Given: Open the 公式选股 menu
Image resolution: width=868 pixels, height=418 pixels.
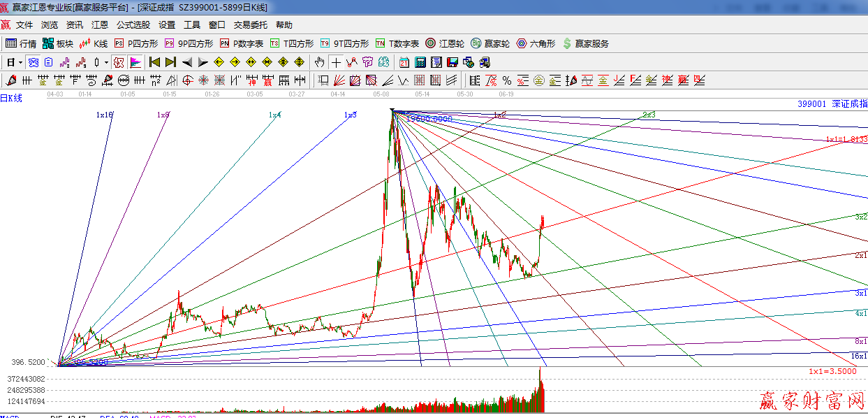Looking at the screenshot, I should pos(133,25).
